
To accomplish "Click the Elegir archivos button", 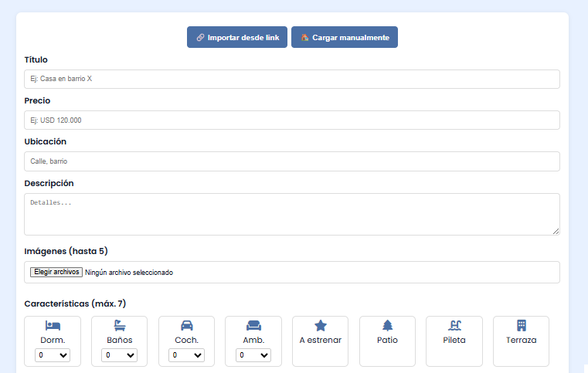I will tap(56, 272).
